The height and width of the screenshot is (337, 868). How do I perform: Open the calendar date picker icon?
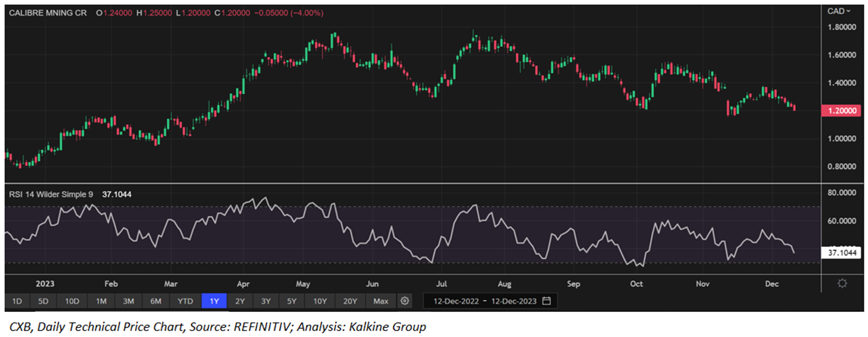click(x=546, y=301)
